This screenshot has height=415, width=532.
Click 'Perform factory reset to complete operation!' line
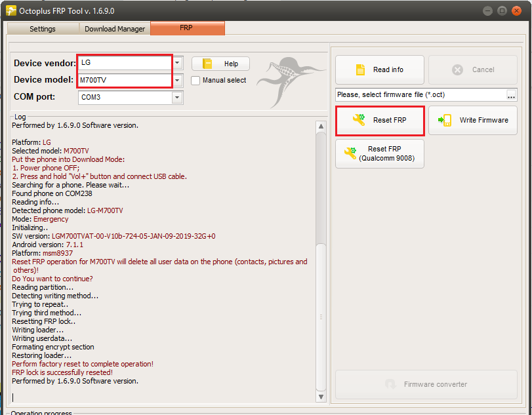83,364
